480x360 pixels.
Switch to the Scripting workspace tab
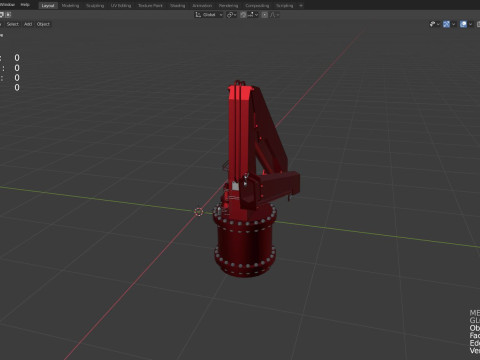click(x=284, y=5)
